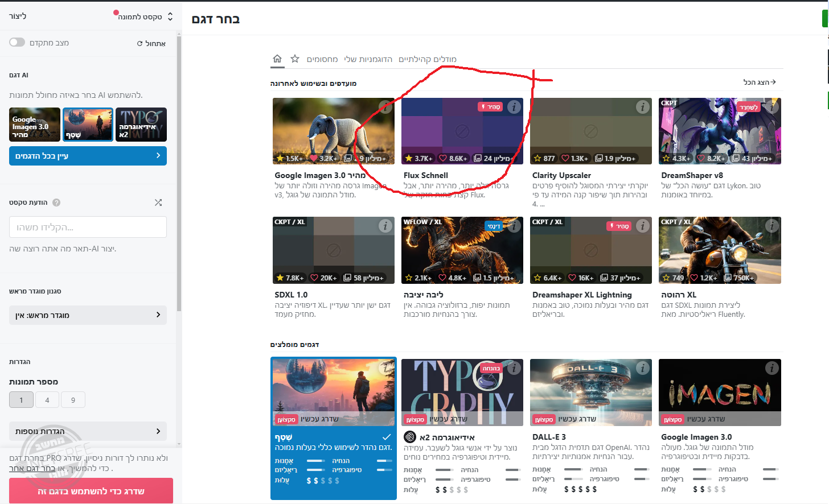Favorite Clarity Upscaler with its star

[x=537, y=158]
